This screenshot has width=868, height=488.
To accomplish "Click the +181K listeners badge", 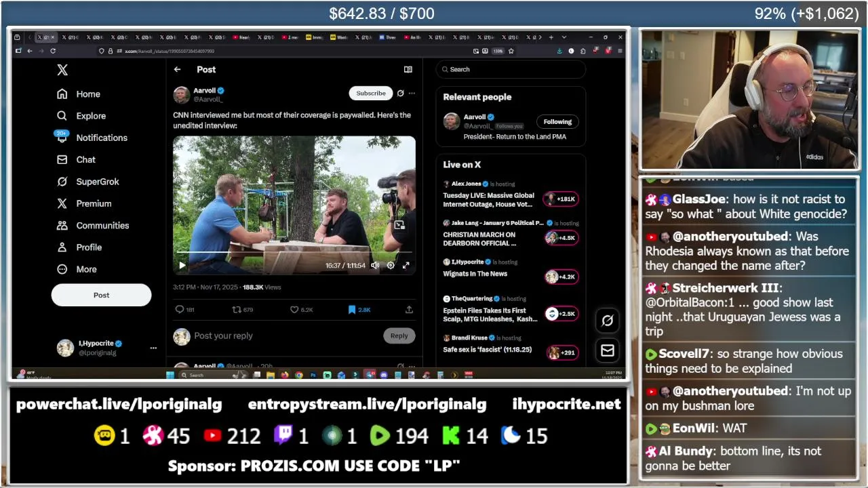I will click(561, 199).
